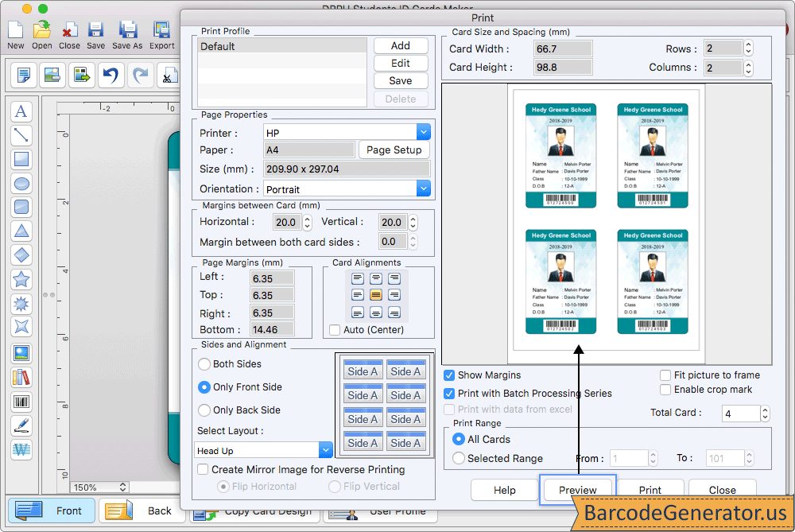Viewport: 795px width, 532px height.
Task: Select the Burst shape tool
Action: coord(21,303)
